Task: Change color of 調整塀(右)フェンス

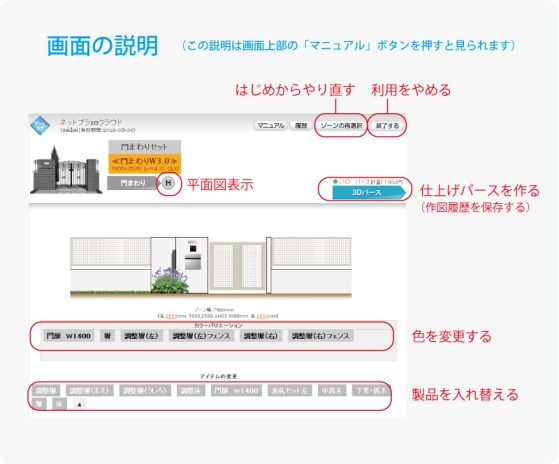Action: click(x=321, y=336)
